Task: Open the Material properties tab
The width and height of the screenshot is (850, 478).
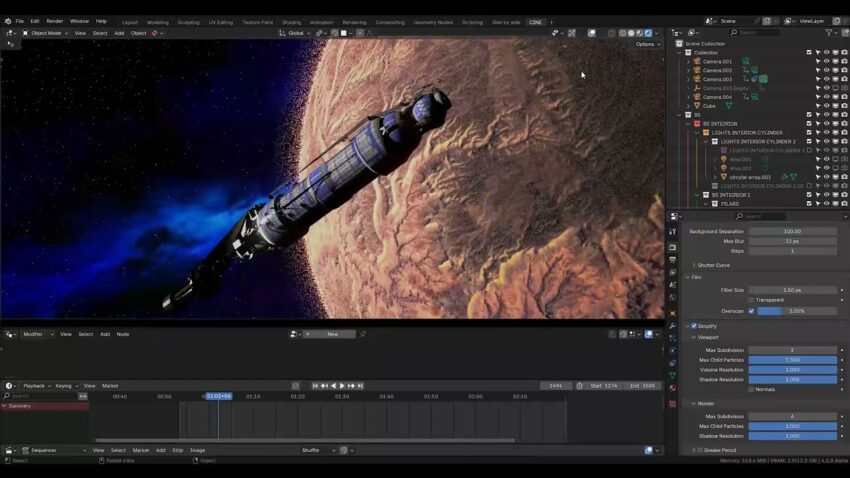Action: [x=673, y=388]
